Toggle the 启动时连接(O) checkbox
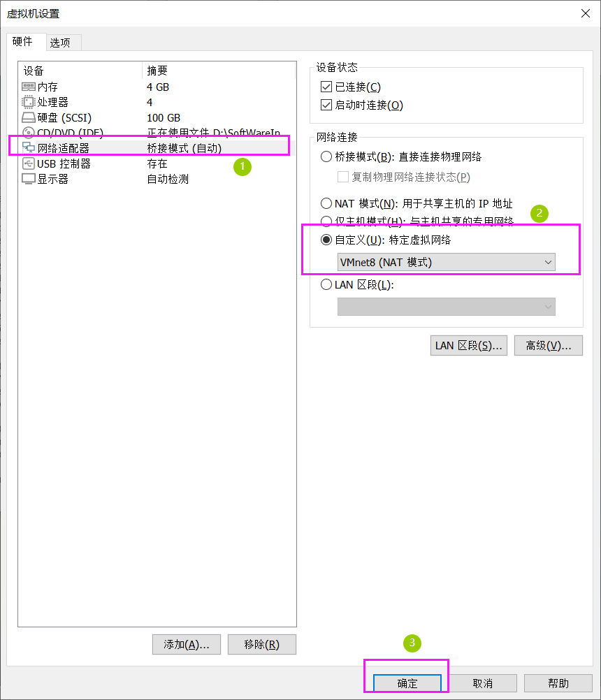The width and height of the screenshot is (601, 700). pyautogui.click(x=326, y=105)
